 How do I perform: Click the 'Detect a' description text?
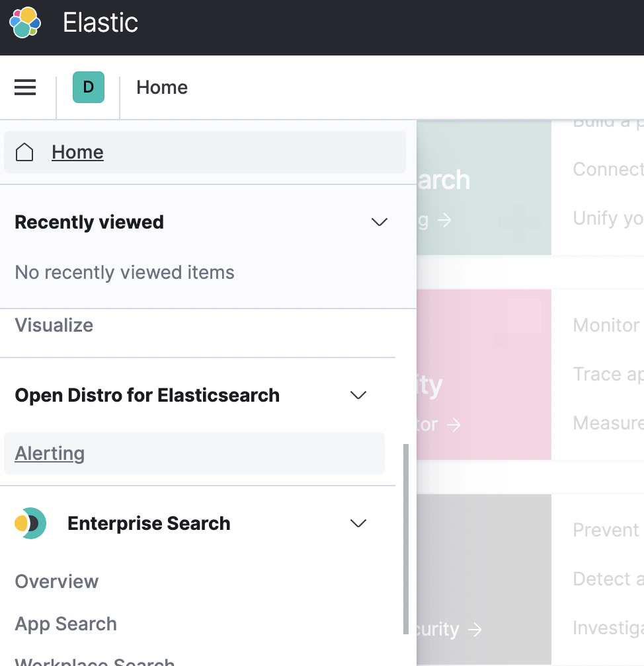click(608, 579)
